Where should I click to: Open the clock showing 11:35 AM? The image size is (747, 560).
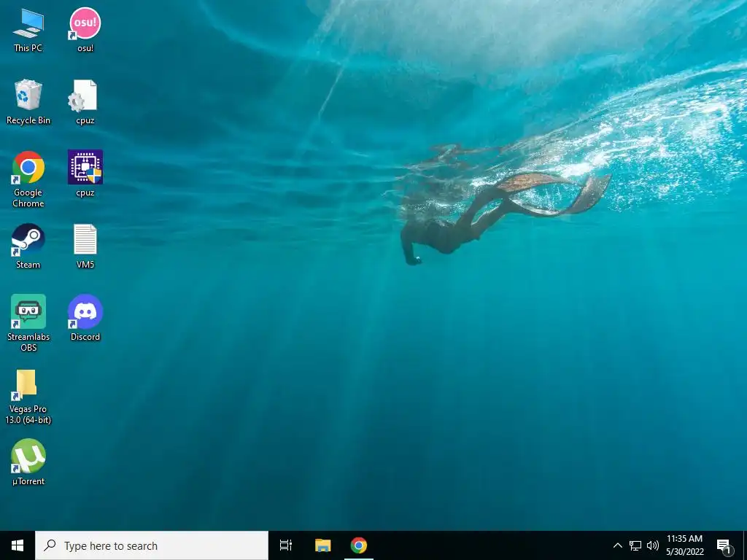tap(684, 545)
